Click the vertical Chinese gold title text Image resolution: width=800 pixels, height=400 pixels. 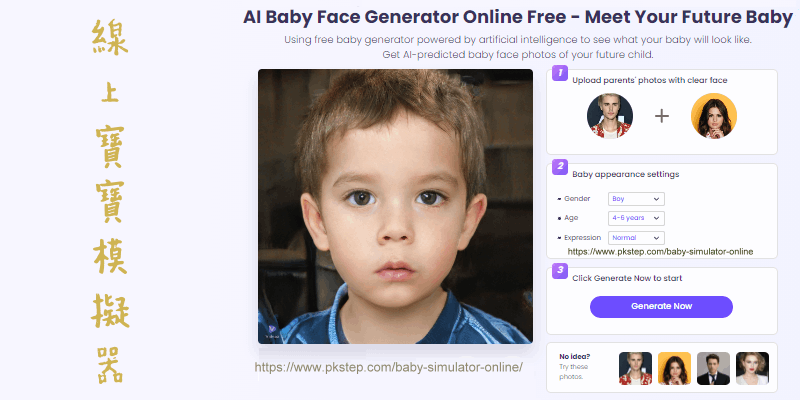click(110, 202)
